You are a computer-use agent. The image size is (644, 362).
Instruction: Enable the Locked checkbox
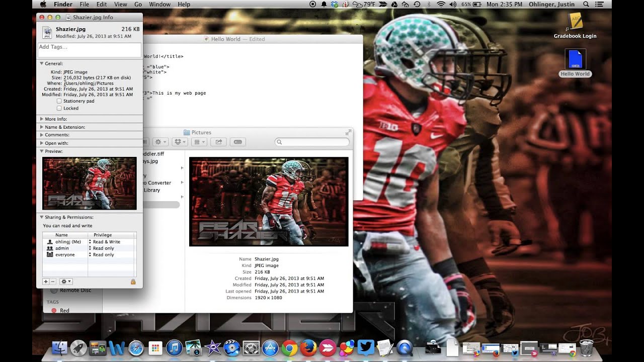coord(59,108)
